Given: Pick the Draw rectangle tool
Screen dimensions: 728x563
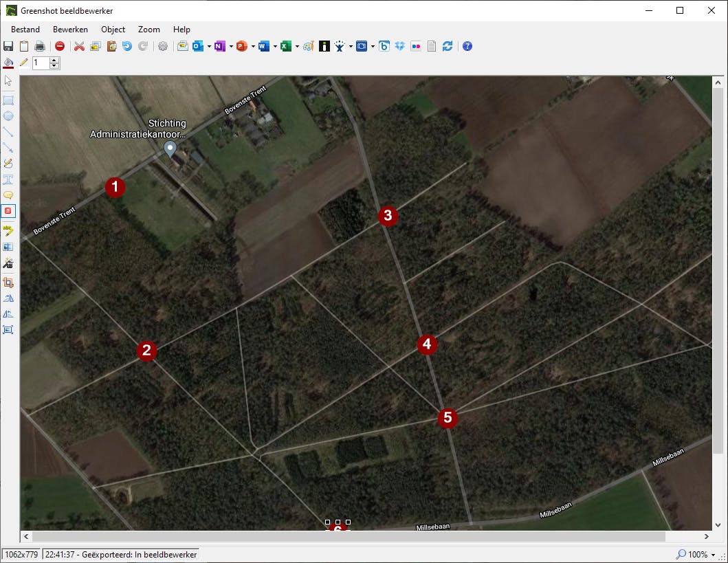Looking at the screenshot, I should tap(8, 100).
